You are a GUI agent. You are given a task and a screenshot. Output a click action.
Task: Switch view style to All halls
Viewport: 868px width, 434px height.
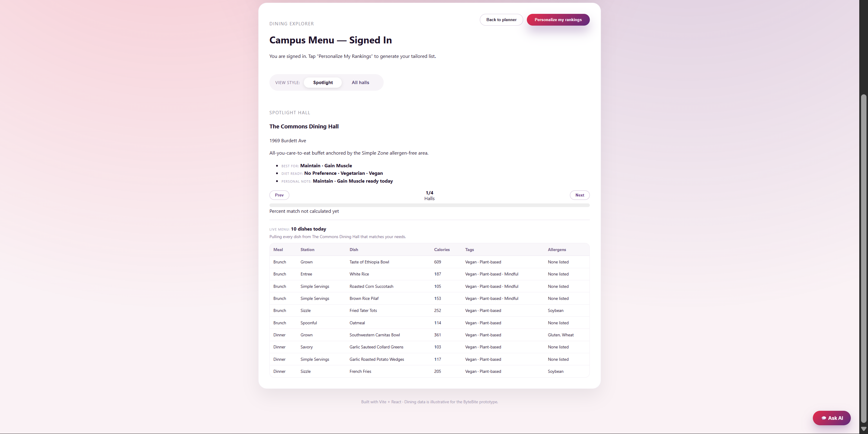pos(360,83)
